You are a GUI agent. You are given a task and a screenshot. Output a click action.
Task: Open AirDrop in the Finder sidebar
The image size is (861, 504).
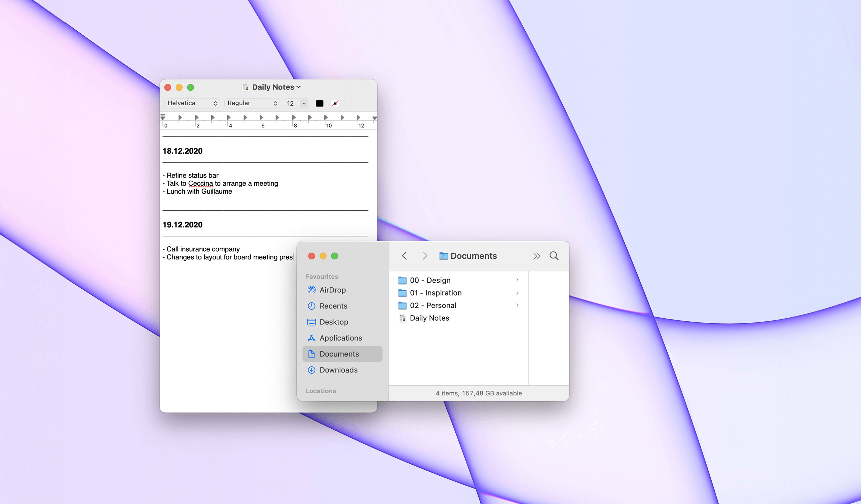pos(332,290)
